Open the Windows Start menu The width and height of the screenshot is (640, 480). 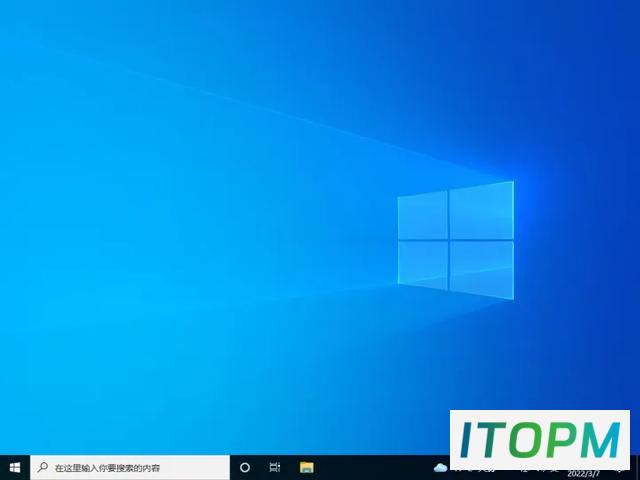pyautogui.click(x=15, y=467)
